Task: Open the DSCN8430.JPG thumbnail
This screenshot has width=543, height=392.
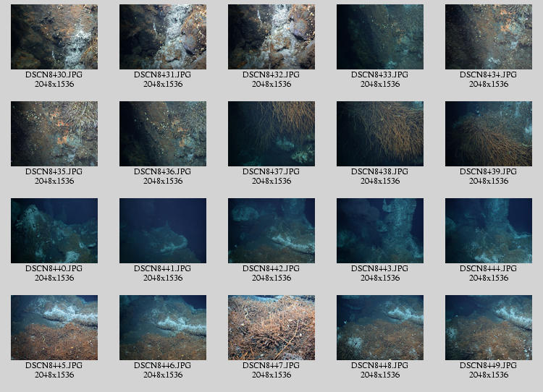Action: coord(54,37)
